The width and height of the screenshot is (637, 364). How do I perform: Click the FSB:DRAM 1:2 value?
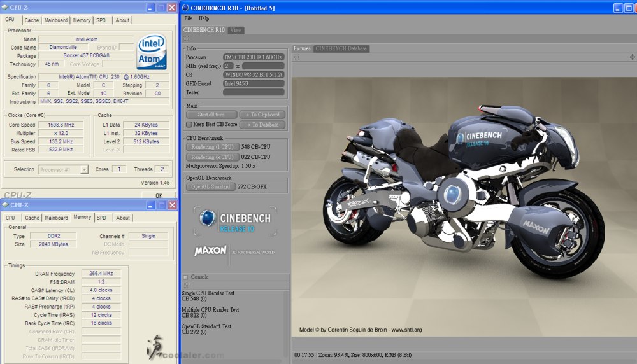point(101,282)
